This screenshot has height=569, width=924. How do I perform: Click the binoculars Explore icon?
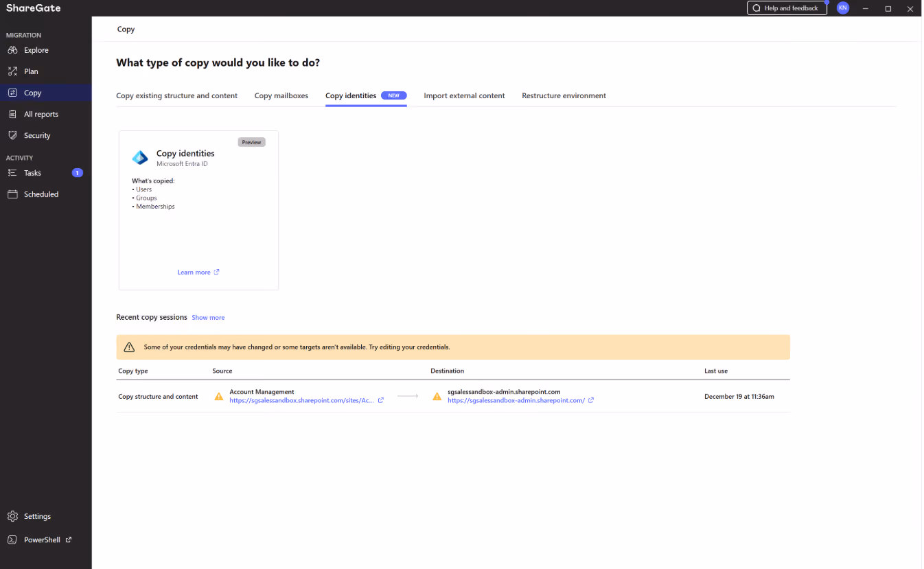(12, 50)
